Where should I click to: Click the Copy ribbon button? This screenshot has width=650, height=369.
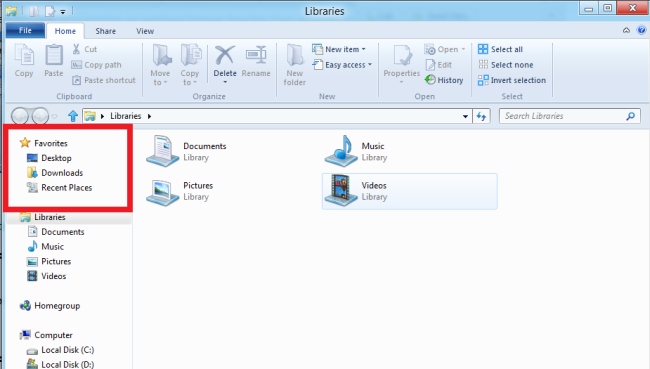pyautogui.click(x=24, y=61)
